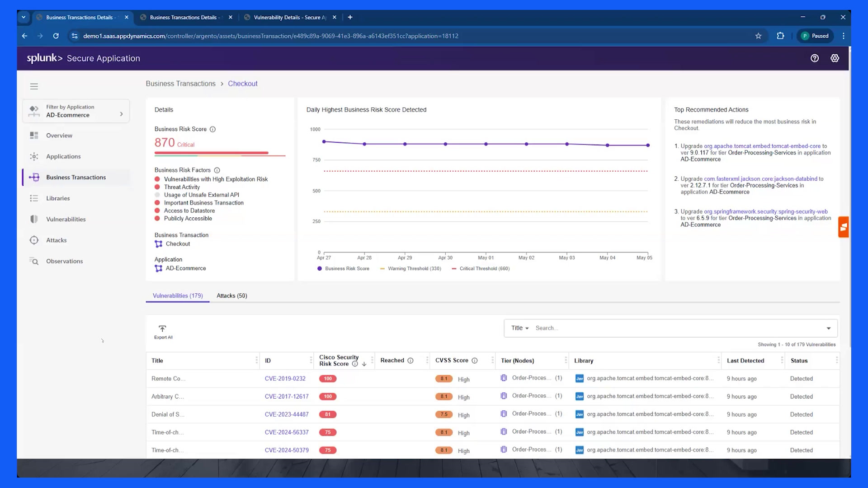Click the Observations icon in sidebar
Image resolution: width=868 pixels, height=488 pixels.
click(34, 261)
